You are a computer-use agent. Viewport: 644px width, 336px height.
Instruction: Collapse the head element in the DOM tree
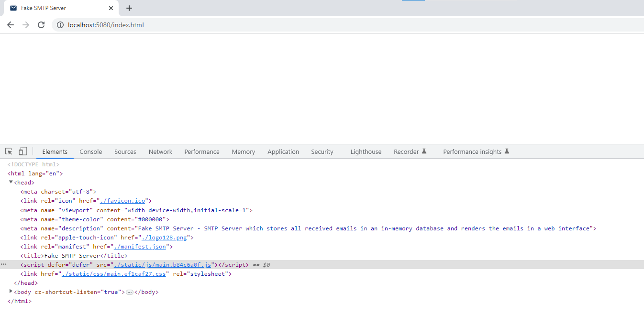tap(11, 182)
